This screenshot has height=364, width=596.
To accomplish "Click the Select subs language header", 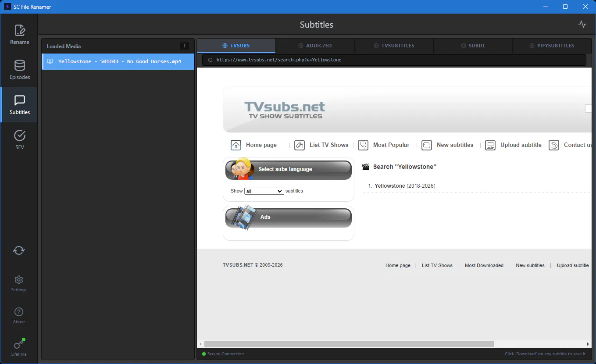I will click(x=289, y=169).
